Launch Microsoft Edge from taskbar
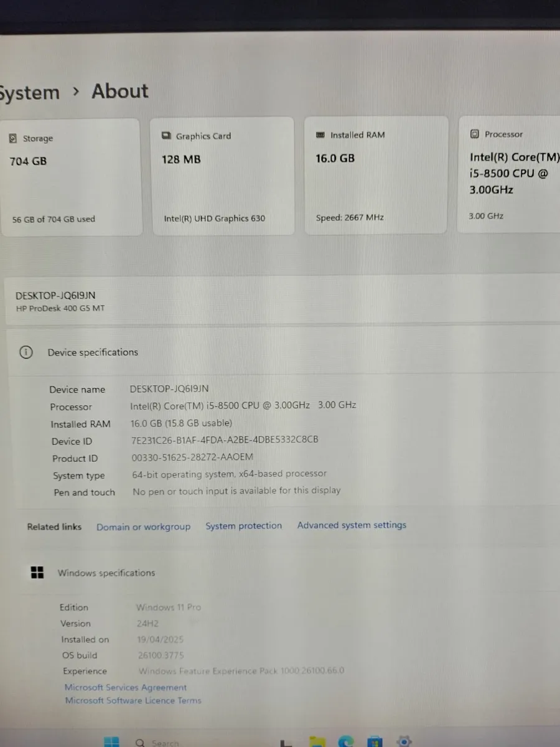 point(346,742)
